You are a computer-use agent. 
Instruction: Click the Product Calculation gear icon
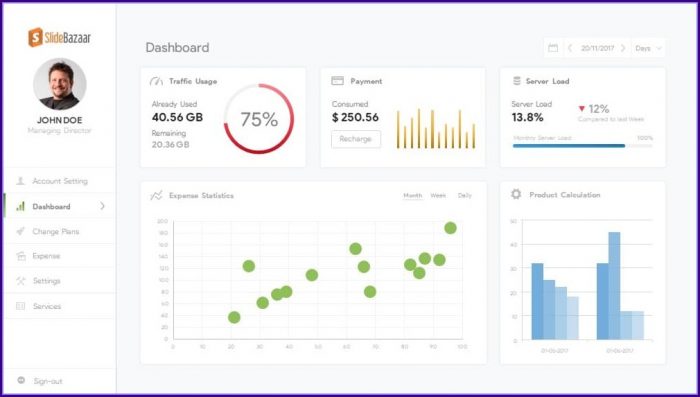[x=516, y=194]
